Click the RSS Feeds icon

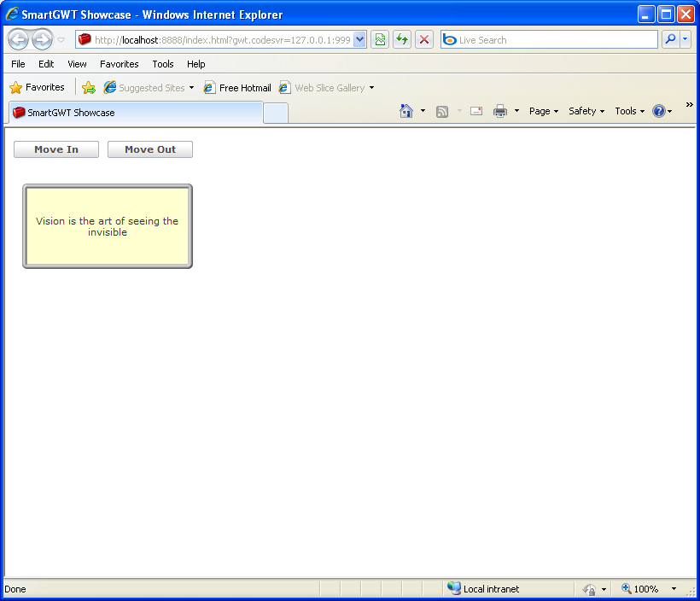442,111
